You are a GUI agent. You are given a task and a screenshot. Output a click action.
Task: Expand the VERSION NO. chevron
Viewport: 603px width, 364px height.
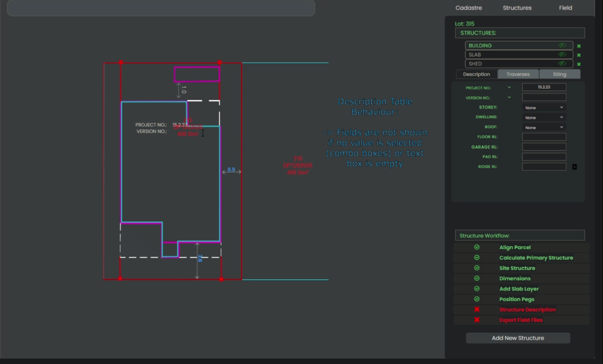(x=509, y=97)
